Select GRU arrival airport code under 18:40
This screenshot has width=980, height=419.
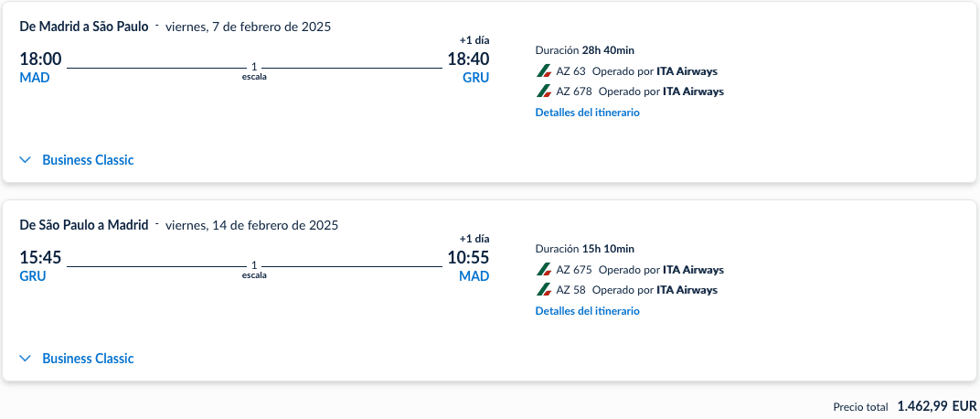point(475,78)
